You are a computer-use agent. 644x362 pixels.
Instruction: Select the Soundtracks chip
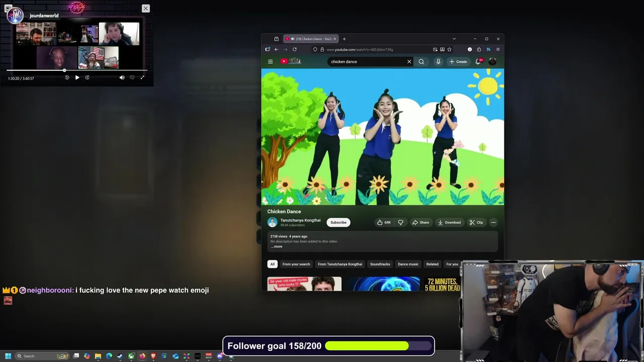point(380,264)
